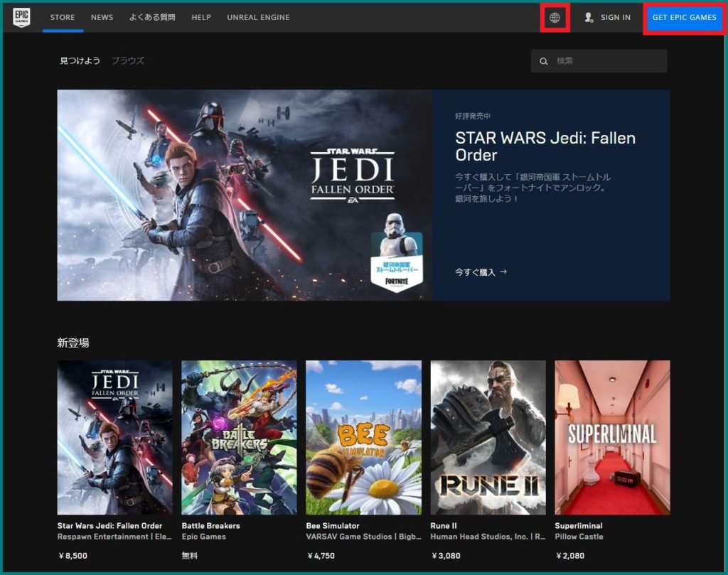Click SIGN IN
The image size is (728, 575).
click(616, 17)
